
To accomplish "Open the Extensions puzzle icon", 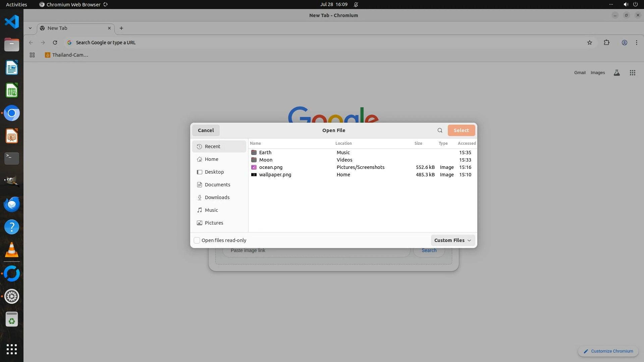I will pos(606,43).
